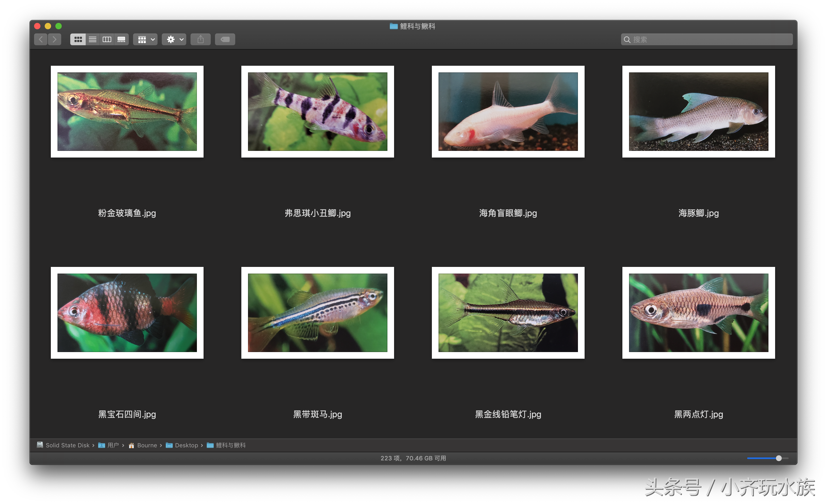827x504 pixels.
Task: Go back with the left arrow button
Action: (41, 40)
